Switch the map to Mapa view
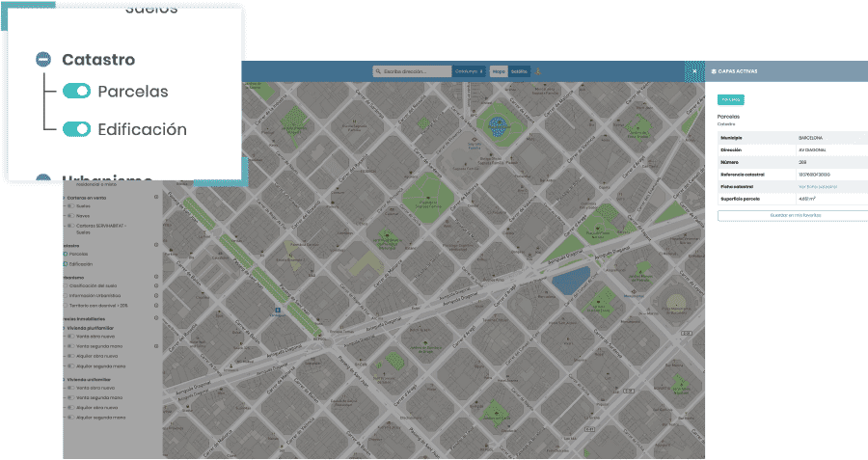Image resolution: width=868 pixels, height=460 pixels. tap(499, 71)
